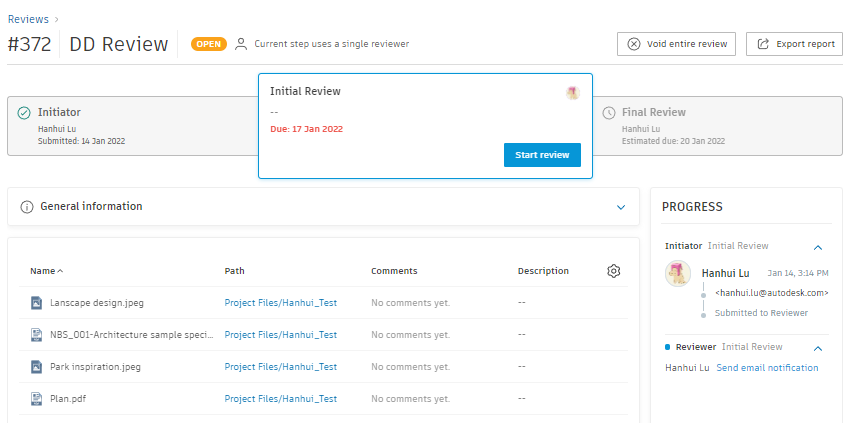Collapse the Initiator progress section
The height and width of the screenshot is (423, 852).
tap(817, 246)
